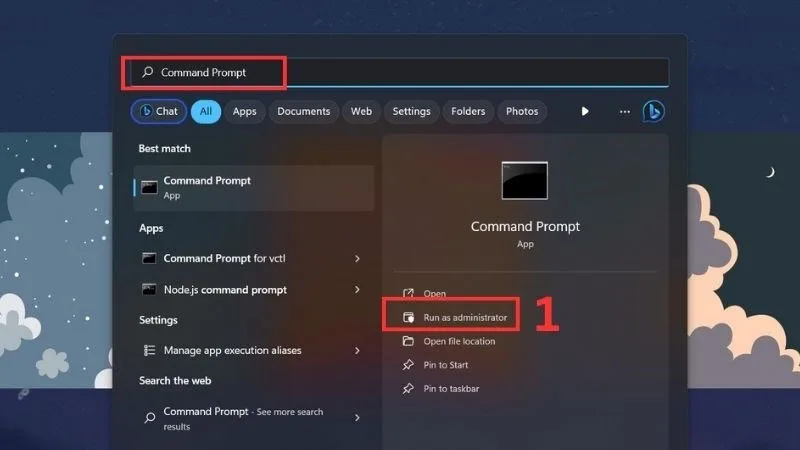Click the Command Prompt for vctl app icon
Image resolution: width=800 pixels, height=450 pixels.
[149, 258]
